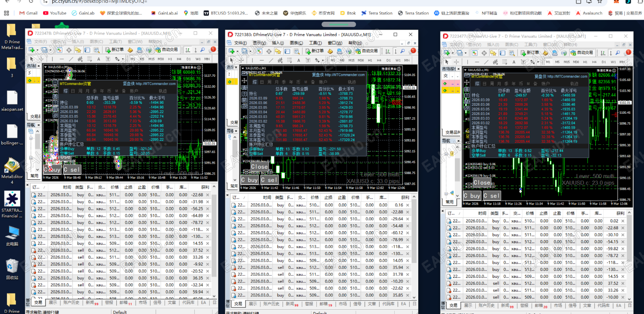This screenshot has height=314, width=644.
Task: Toggle Market Watch panel in 7221383 window
Action: pos(260,51)
